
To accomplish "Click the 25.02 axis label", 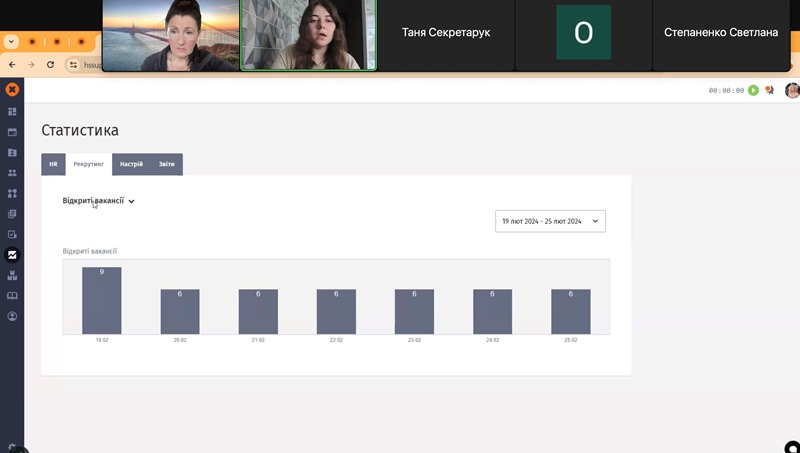I will click(571, 340).
